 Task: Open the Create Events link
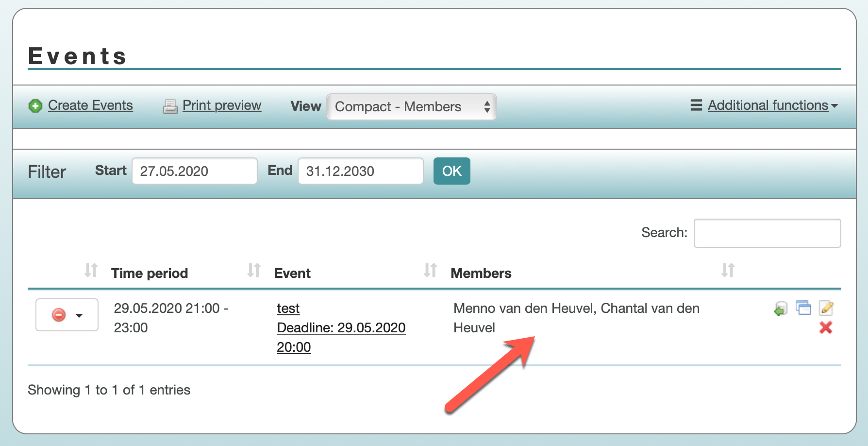(x=90, y=105)
